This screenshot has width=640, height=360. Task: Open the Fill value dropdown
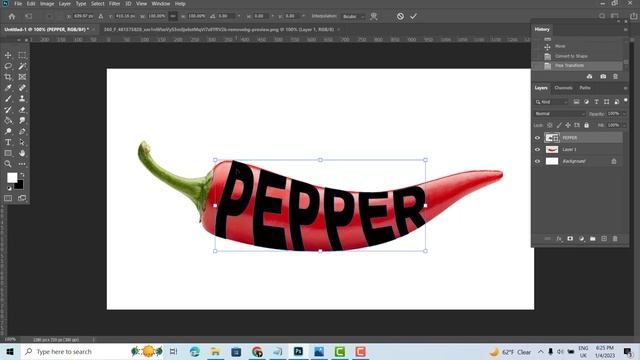click(624, 125)
